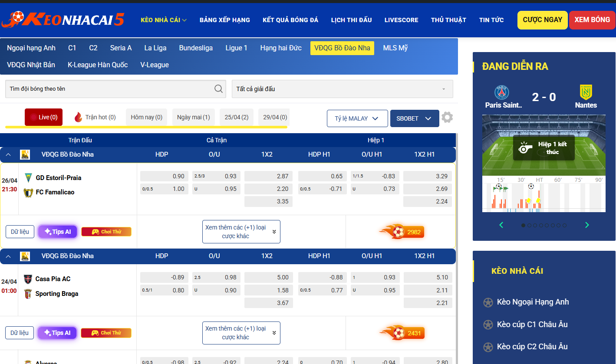Click previous arrow in live match carousel
This screenshot has width=616, height=364.
coord(501,225)
